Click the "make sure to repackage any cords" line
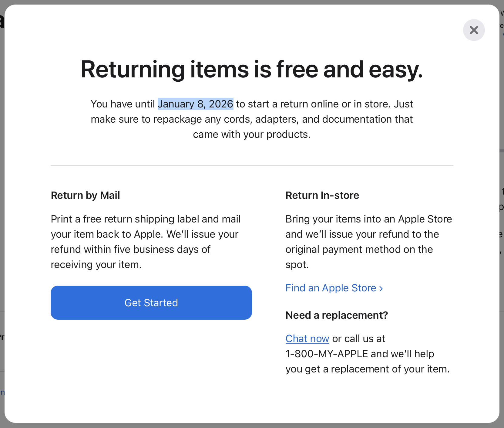Viewport: 504px width, 428px height. click(x=252, y=119)
